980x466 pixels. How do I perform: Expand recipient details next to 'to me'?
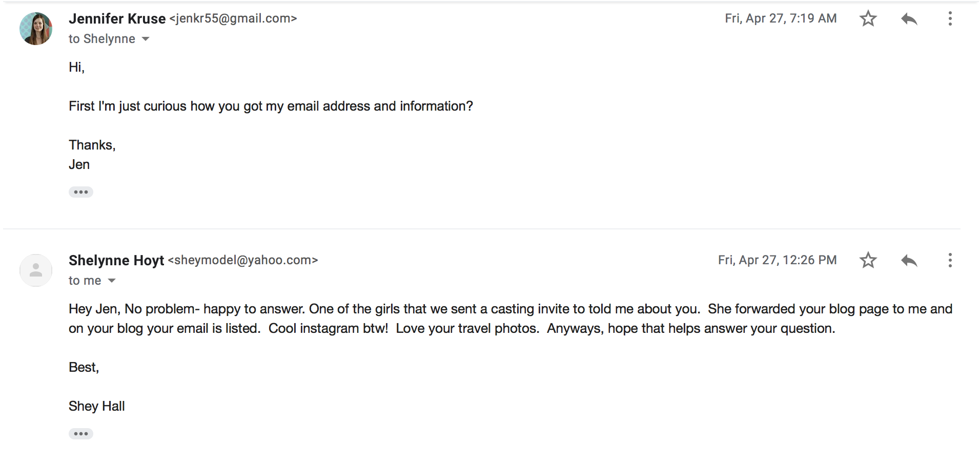(x=112, y=281)
